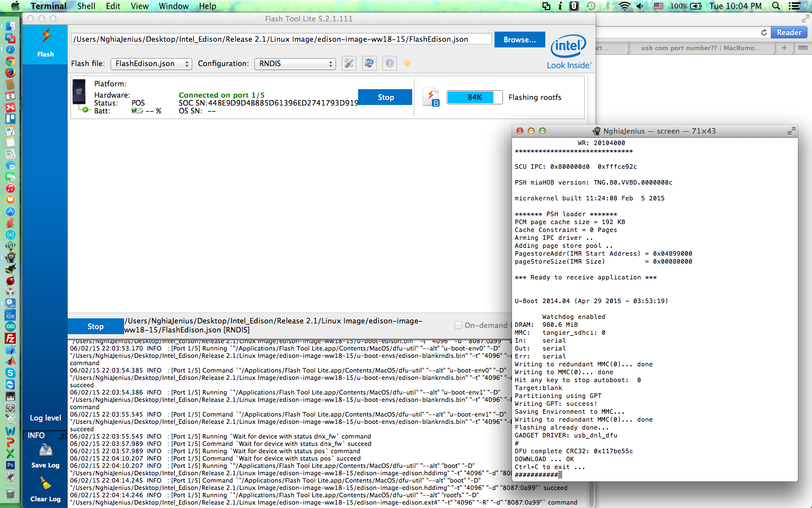Screen dimensions: 812x508
Task: Reload the page in the Safari window
Action: 764,33
